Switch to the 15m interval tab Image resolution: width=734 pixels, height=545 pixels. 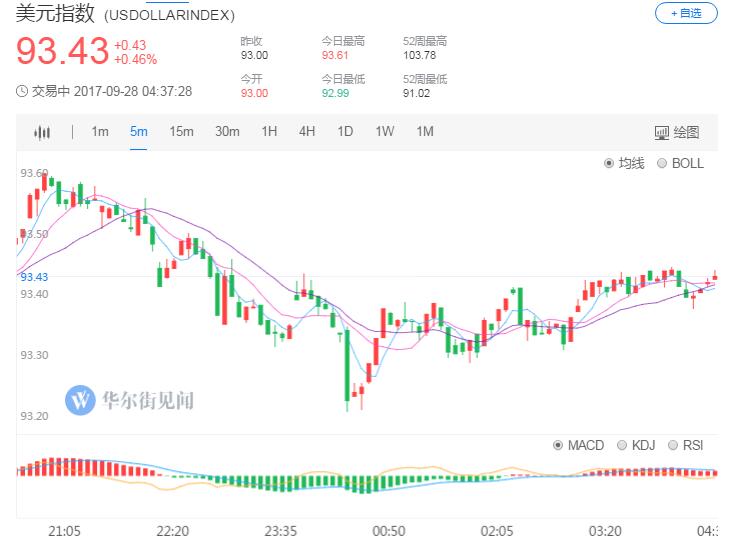click(181, 132)
